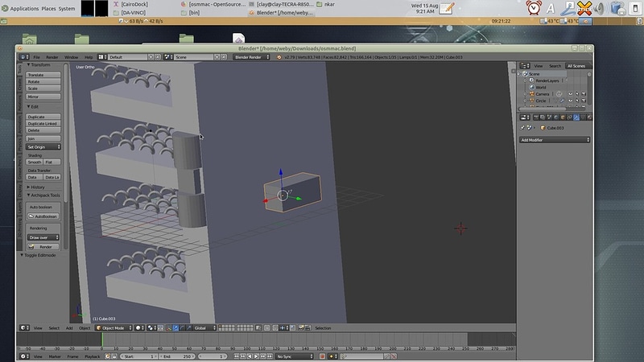Click the scene browse icon beside Scene field
644x362 pixels.
point(167,57)
